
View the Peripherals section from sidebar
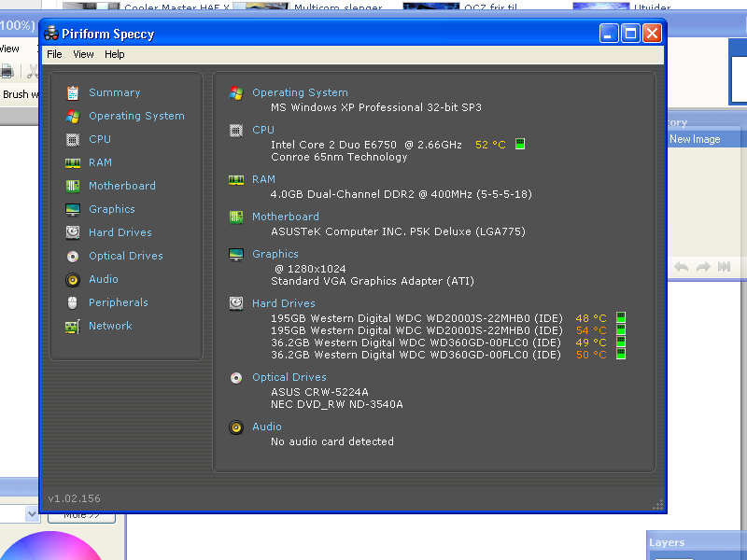(119, 302)
